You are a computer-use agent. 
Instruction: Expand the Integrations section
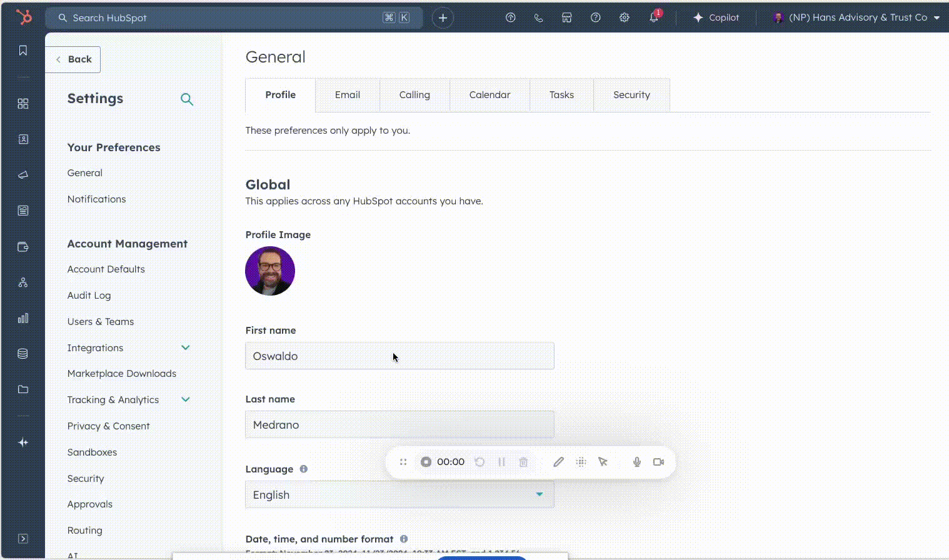(186, 347)
